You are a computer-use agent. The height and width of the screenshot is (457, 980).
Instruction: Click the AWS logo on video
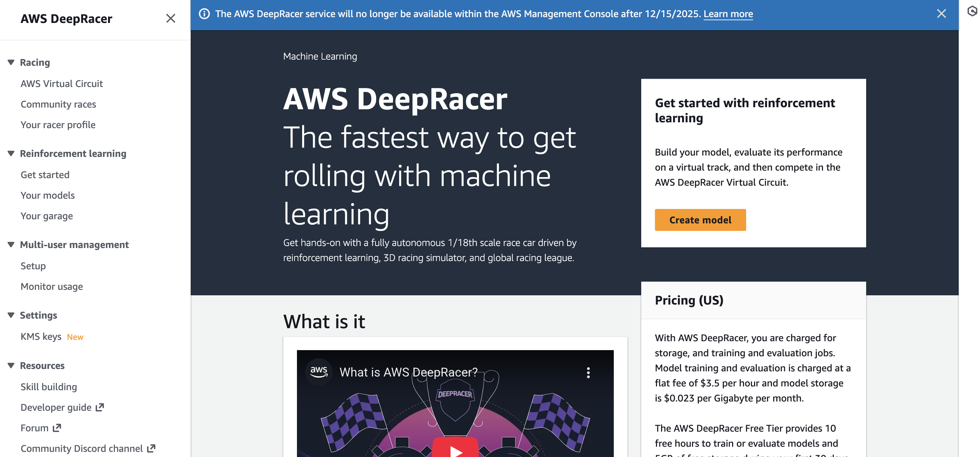pos(319,372)
